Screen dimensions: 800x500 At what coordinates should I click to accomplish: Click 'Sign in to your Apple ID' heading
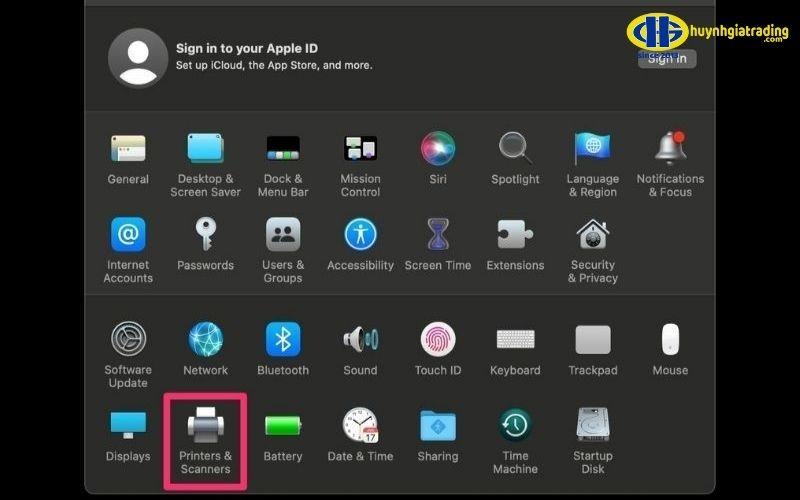click(247, 48)
